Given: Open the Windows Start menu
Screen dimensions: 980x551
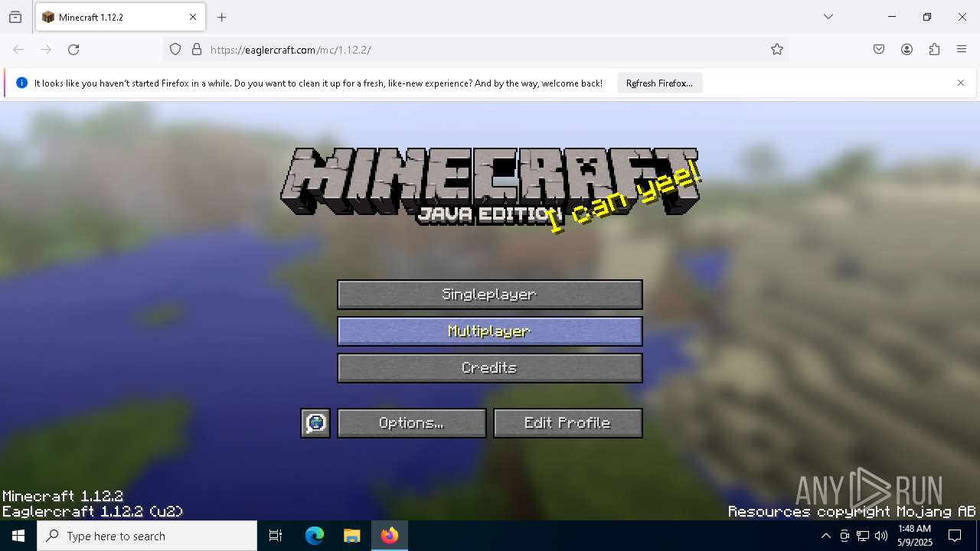Looking at the screenshot, I should 18,536.
